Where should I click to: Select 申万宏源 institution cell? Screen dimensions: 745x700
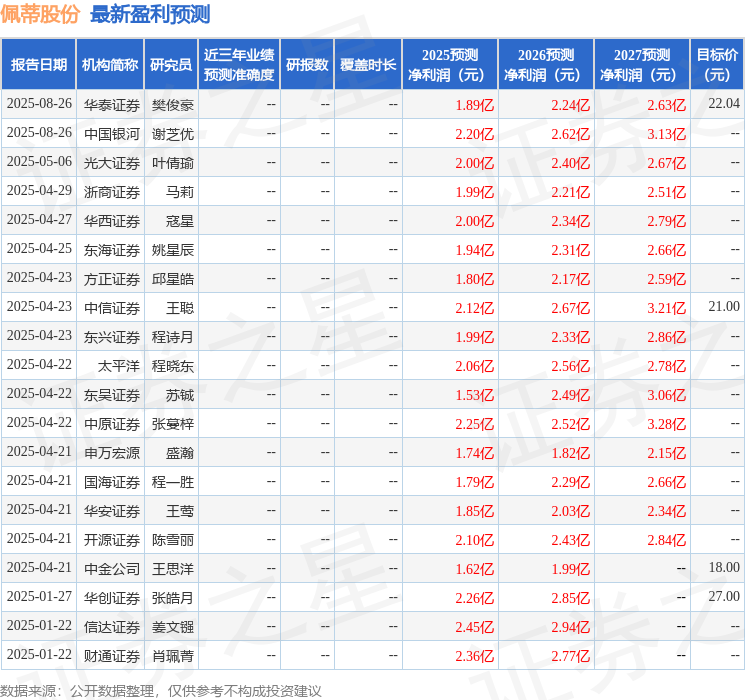coord(112,453)
